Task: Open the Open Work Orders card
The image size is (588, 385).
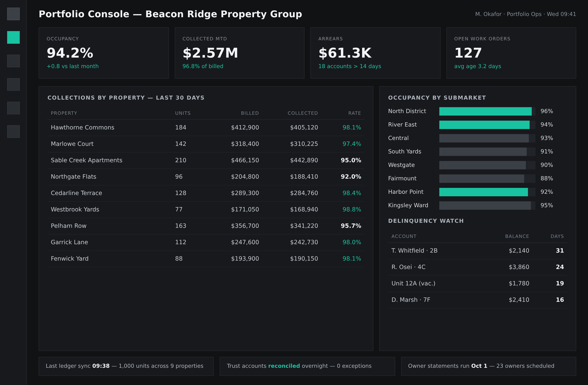Action: pyautogui.click(x=511, y=53)
